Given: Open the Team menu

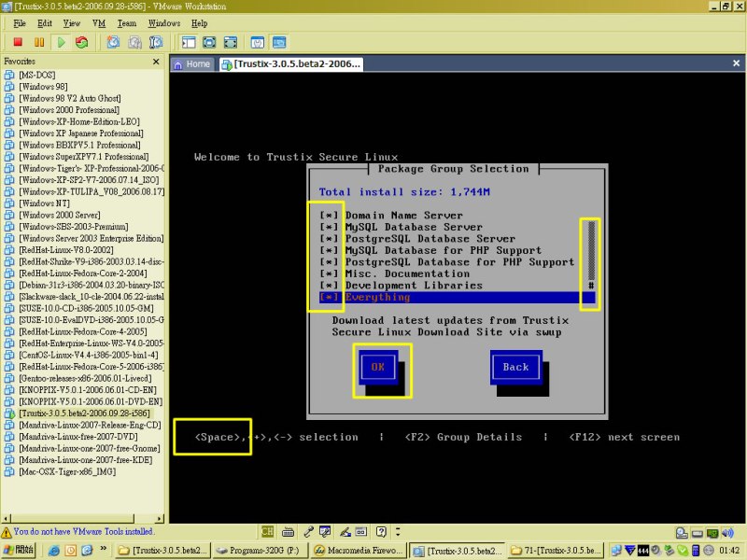Looking at the screenshot, I should [x=127, y=23].
